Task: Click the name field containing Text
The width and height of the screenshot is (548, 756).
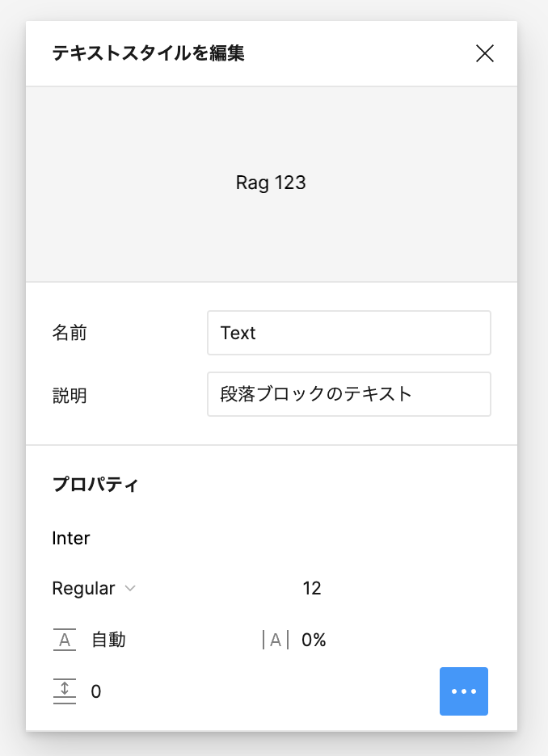Action: click(348, 333)
